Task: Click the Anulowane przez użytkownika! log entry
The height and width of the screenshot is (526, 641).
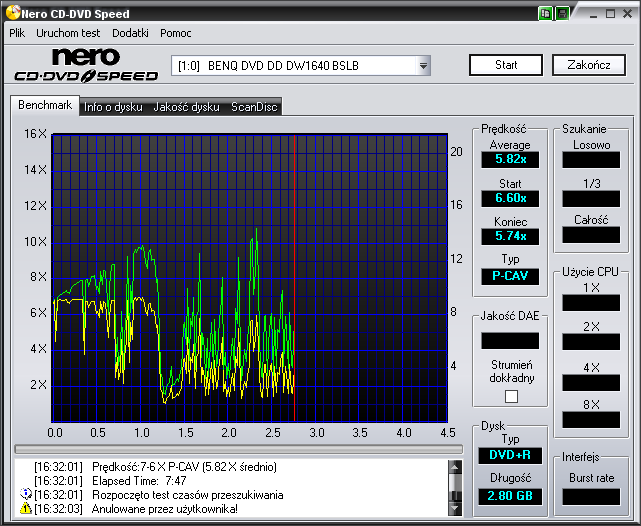Action: [165, 509]
